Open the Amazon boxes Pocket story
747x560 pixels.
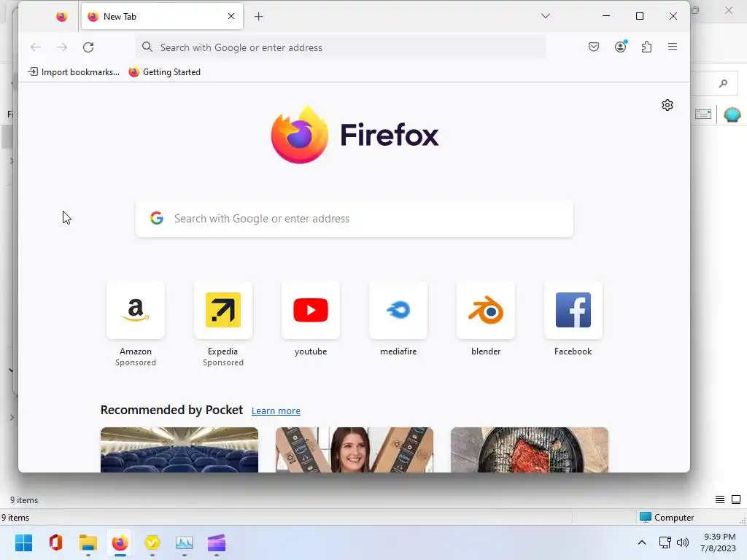355,449
